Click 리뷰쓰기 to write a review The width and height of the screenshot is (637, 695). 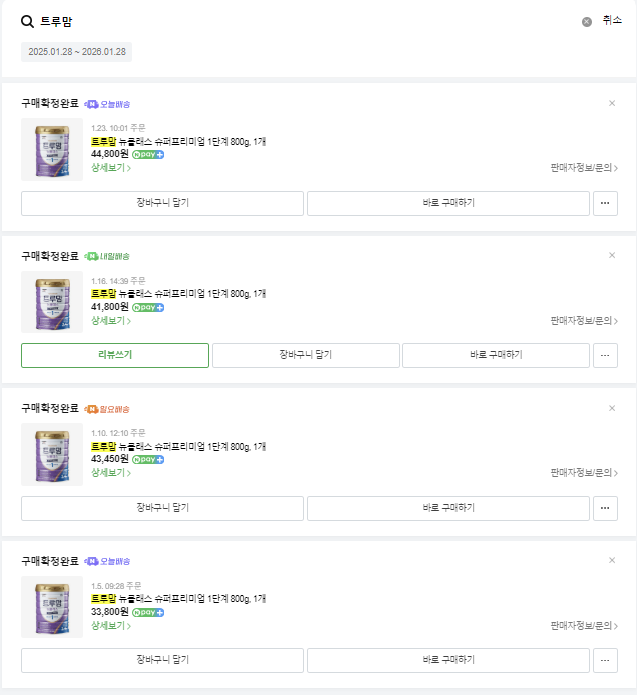click(115, 355)
